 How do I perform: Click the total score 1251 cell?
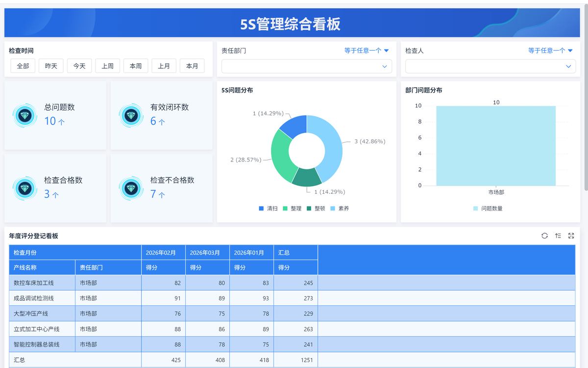click(x=296, y=360)
